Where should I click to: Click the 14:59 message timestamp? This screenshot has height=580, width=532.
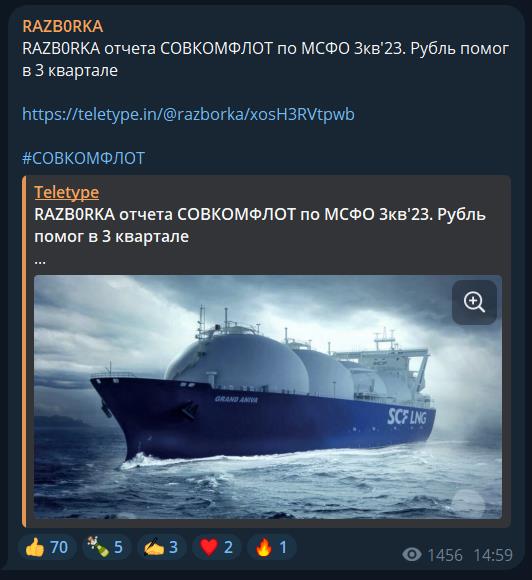point(493,555)
